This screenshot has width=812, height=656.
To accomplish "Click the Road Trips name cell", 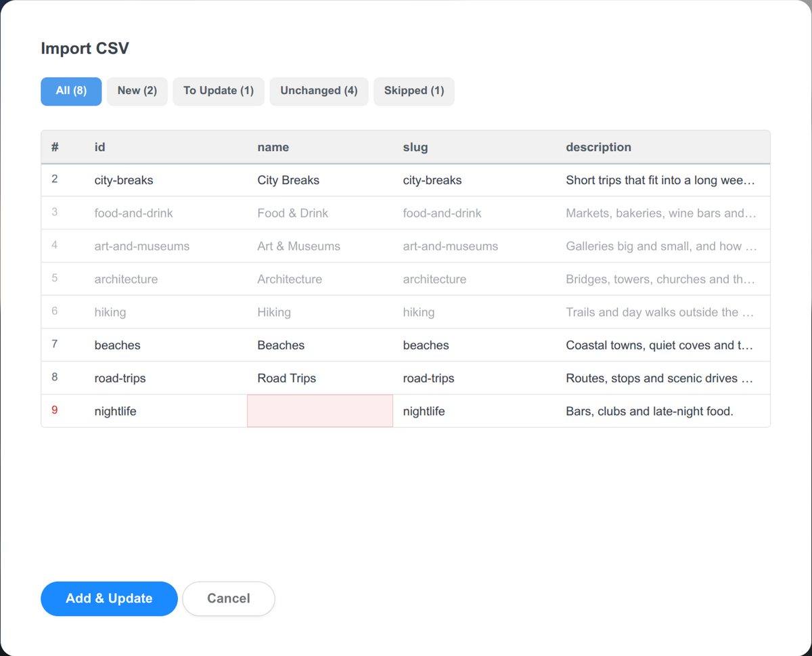I will pos(320,378).
